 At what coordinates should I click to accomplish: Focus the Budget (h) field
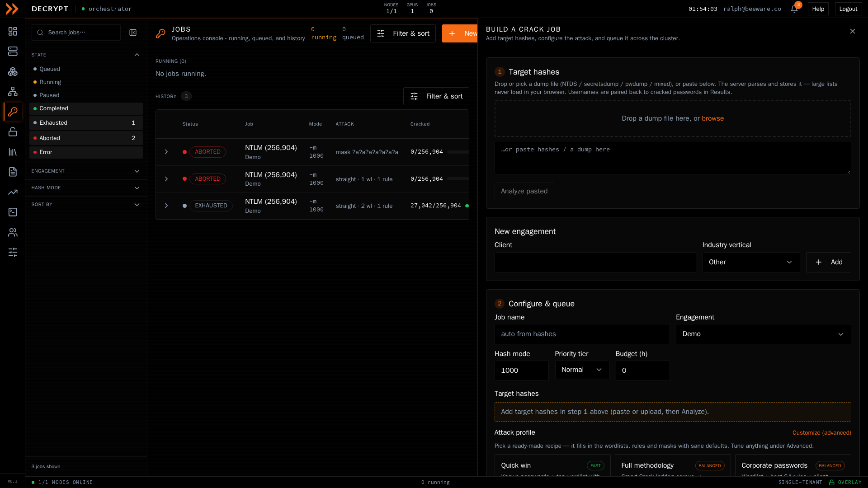pos(642,371)
